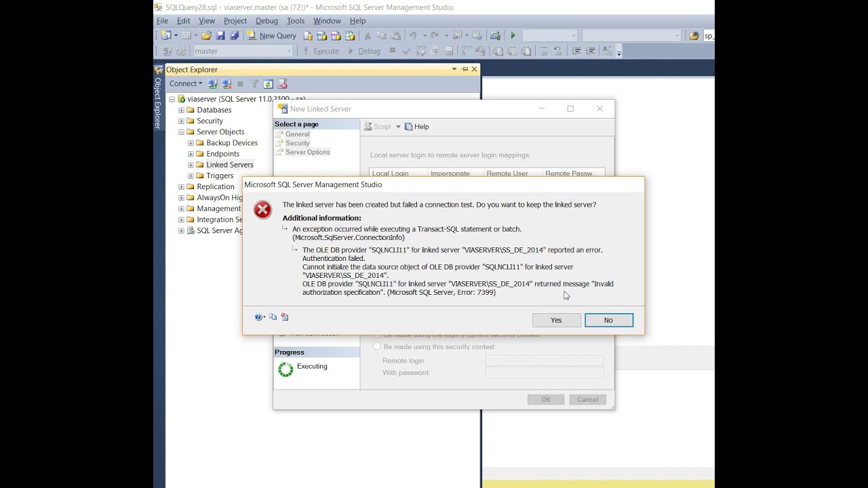Click the Copy toolbar icon
Screen dimensions: 868x488
click(381, 35)
